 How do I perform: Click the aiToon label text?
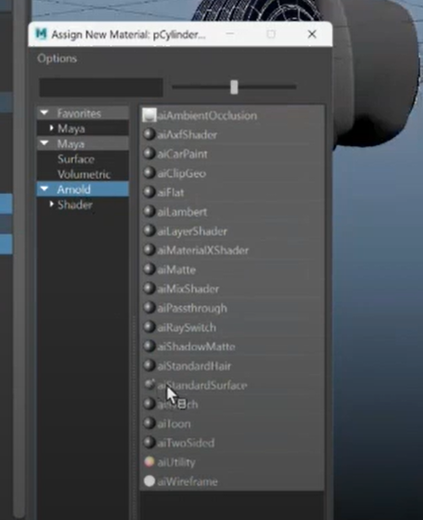pyautogui.click(x=174, y=424)
